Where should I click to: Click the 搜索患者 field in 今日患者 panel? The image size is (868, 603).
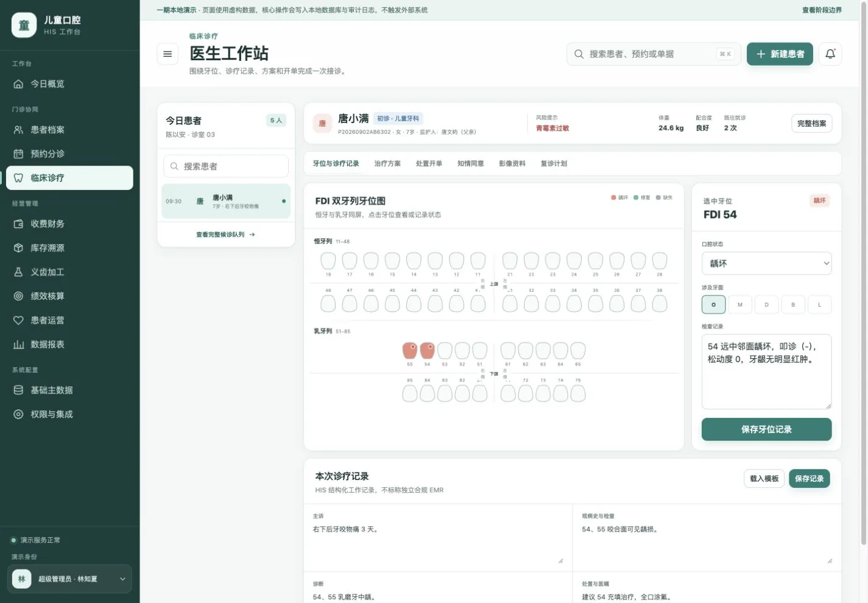pos(226,166)
